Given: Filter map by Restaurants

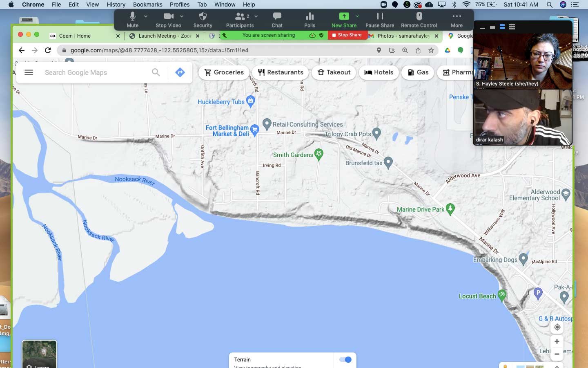Looking at the screenshot, I should pos(281,72).
